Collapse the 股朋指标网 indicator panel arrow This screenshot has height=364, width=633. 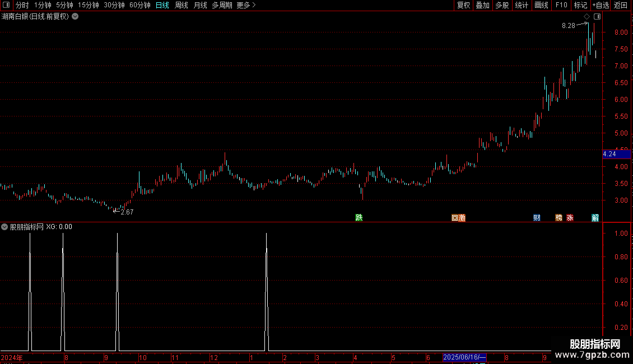point(4,227)
